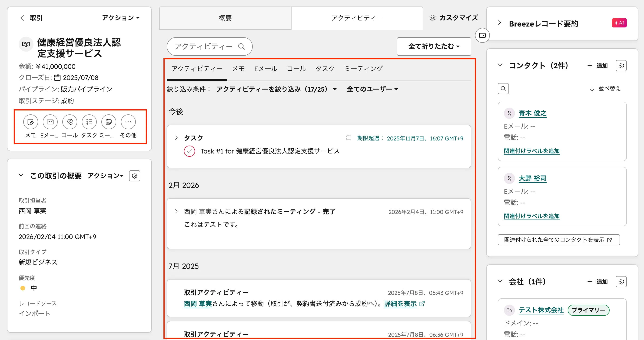Open the カスタマイズ settings gear
This screenshot has width=644, height=340.
[x=432, y=18]
